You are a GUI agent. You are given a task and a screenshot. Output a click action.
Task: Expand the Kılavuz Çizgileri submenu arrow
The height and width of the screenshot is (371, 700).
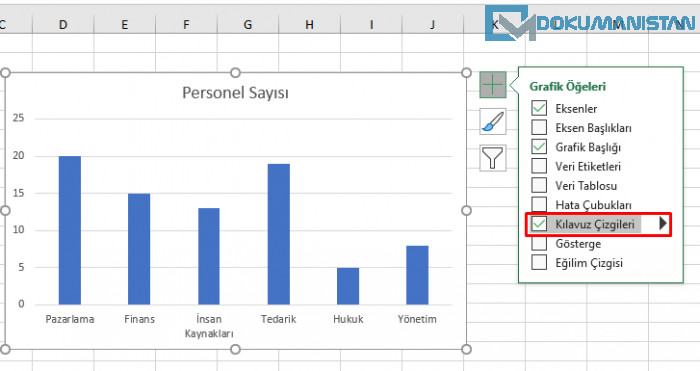(x=662, y=223)
